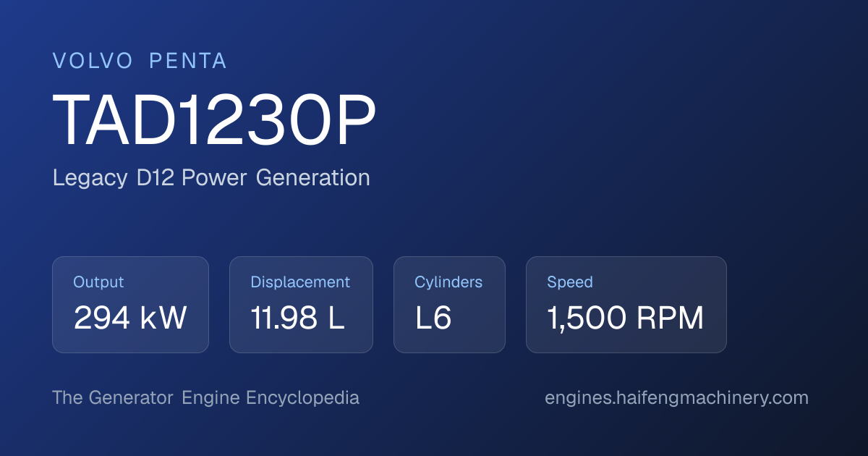
Task: Click the Displacement label text
Action: (300, 282)
